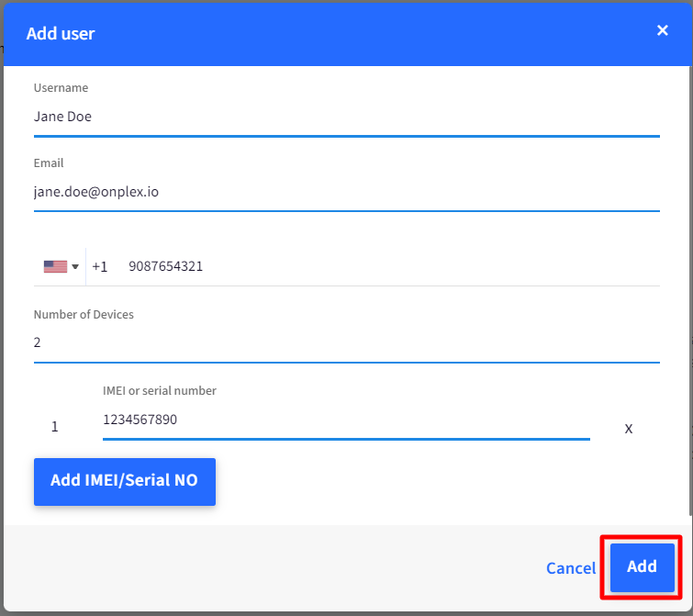Click the Add button to submit
The height and width of the screenshot is (616, 693).
[x=642, y=567]
